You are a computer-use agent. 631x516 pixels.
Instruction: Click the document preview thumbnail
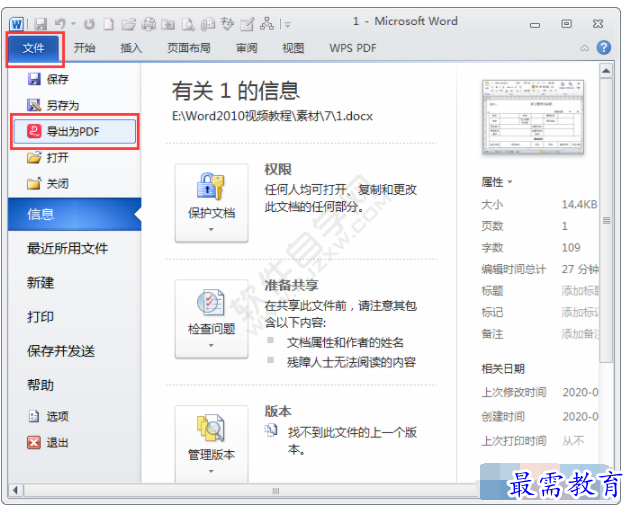[x=533, y=117]
